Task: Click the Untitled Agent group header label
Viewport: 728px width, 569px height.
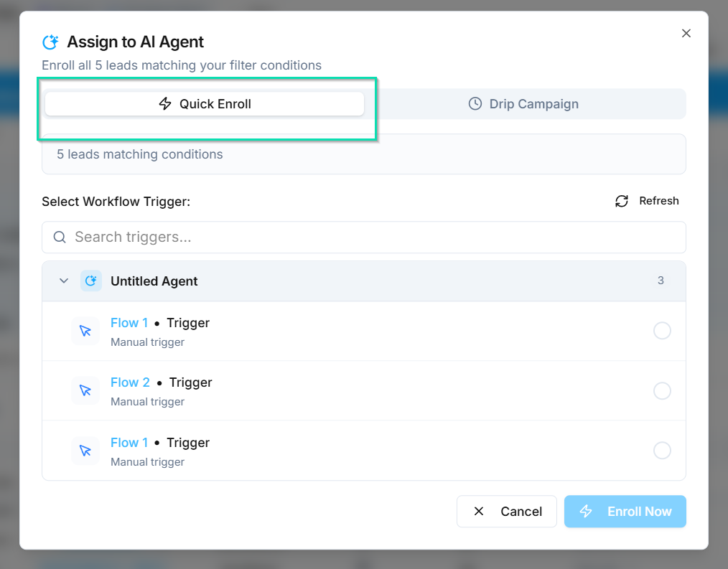Action: 154,281
